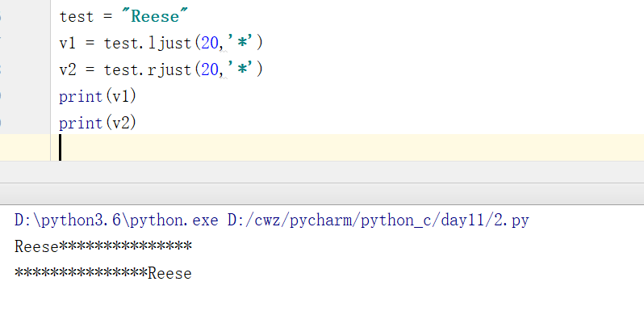Screen dimensions: 644x311
Task: Click the v2 variable in its assignment
Action: point(68,70)
